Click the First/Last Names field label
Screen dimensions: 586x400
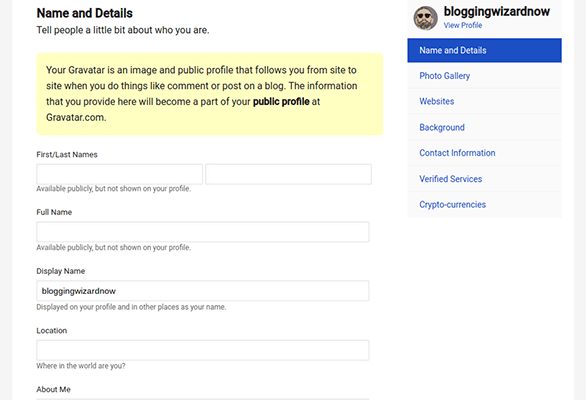coord(67,154)
